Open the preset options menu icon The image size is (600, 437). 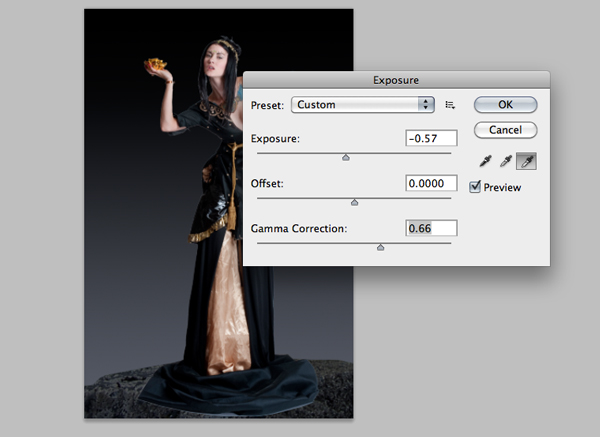click(x=450, y=105)
